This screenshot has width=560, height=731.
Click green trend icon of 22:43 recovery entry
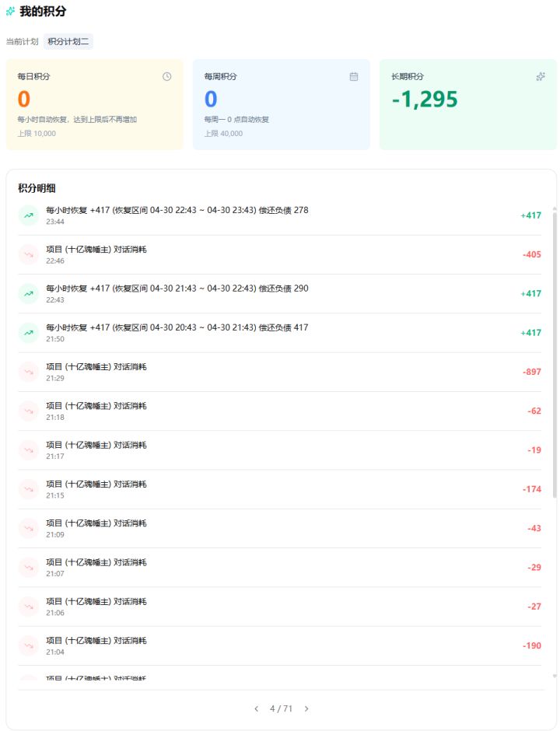[x=29, y=294]
